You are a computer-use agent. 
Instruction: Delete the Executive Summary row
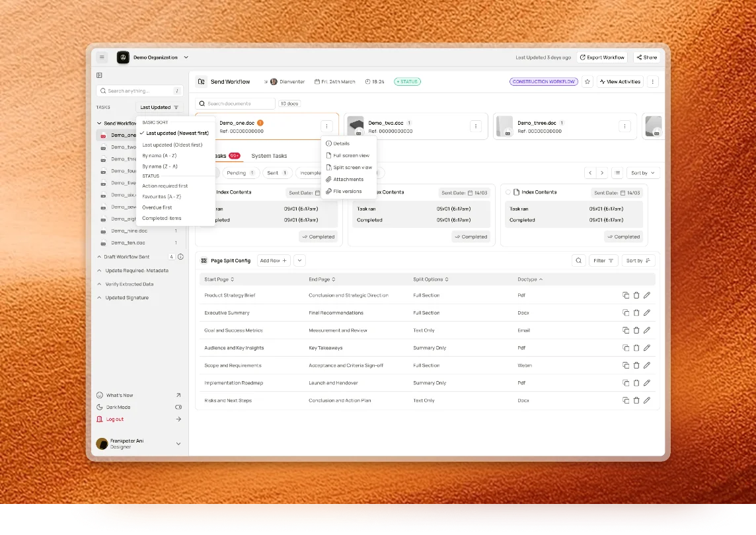tap(636, 313)
